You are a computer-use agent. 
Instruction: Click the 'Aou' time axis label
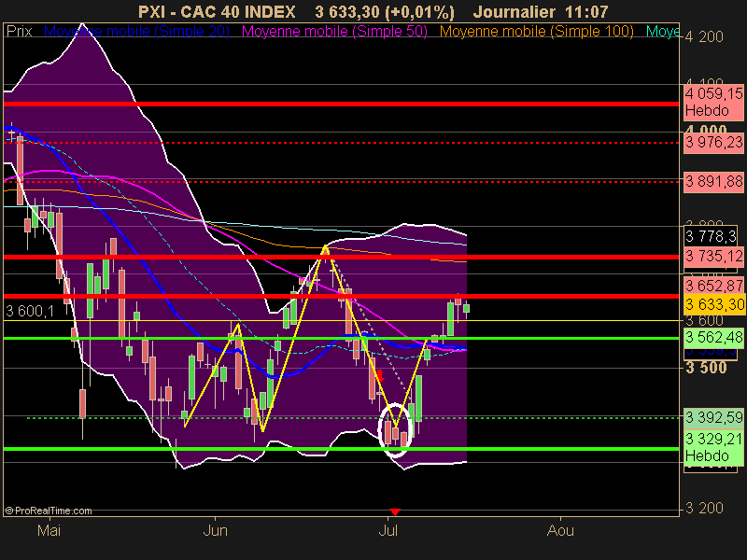pyautogui.click(x=561, y=530)
